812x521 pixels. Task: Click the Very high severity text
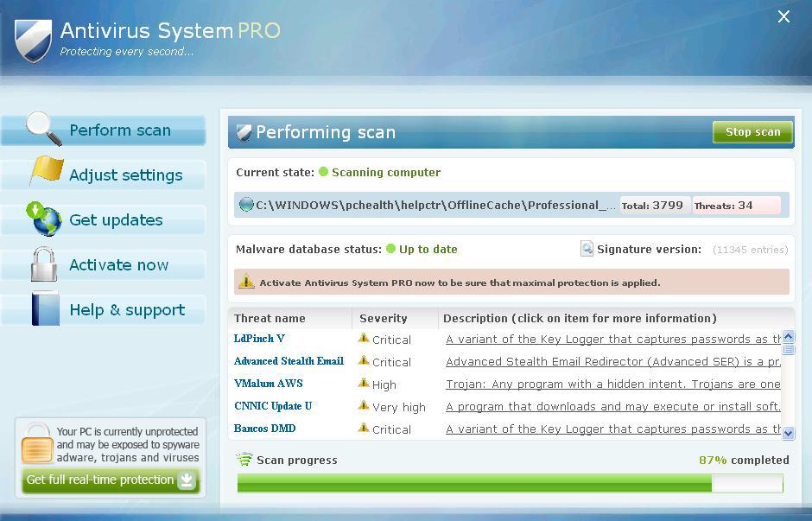[x=399, y=407]
